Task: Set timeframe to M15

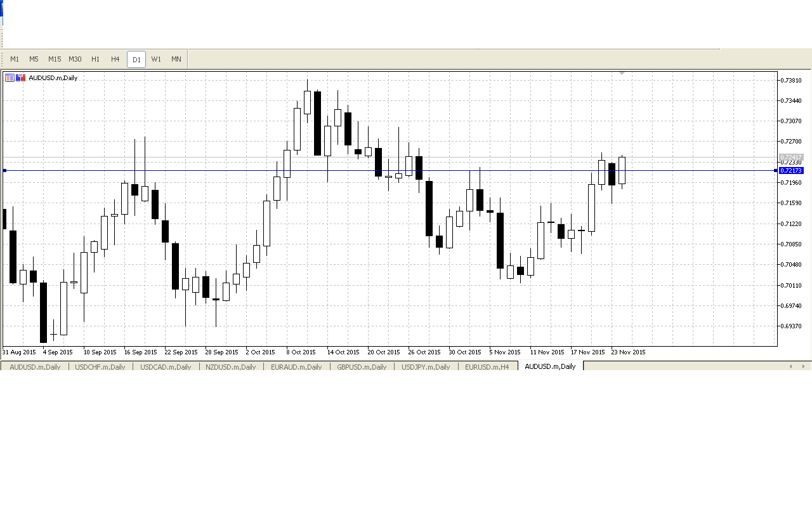Action: tap(55, 59)
